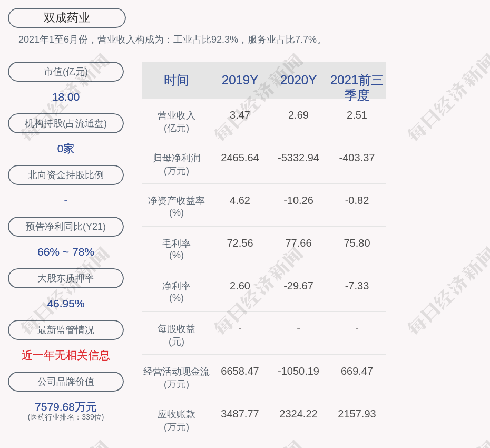Click the receivables value 3487.77
Screen dimensions: 490x448
click(240, 414)
